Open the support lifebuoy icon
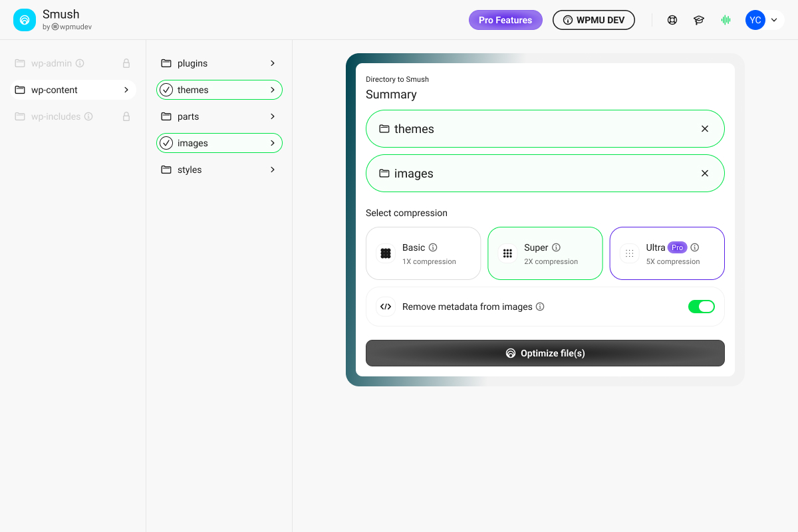 [672, 20]
